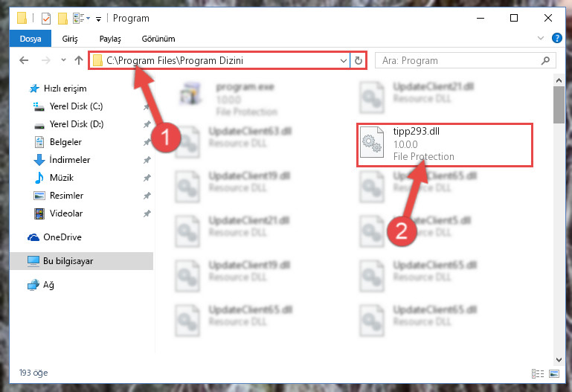This screenshot has height=392, width=572.
Task: Unpin Müzik using its pin icon
Action: pyautogui.click(x=147, y=178)
